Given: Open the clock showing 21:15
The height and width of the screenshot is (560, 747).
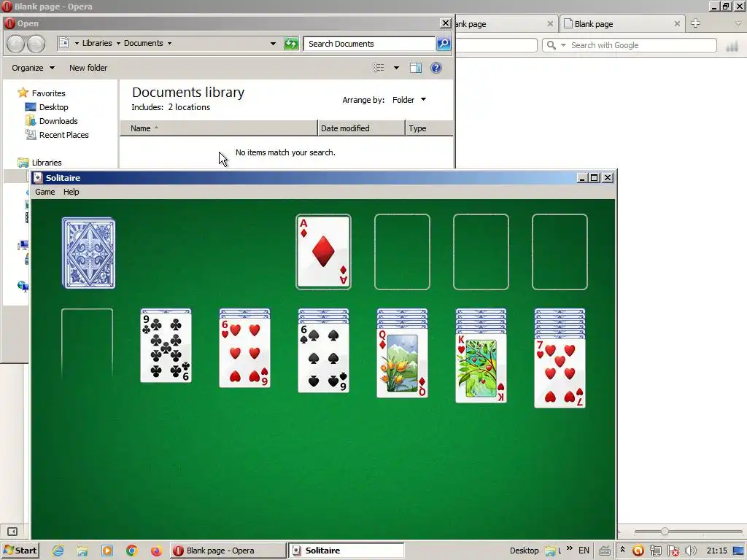Looking at the screenshot, I should point(716,551).
